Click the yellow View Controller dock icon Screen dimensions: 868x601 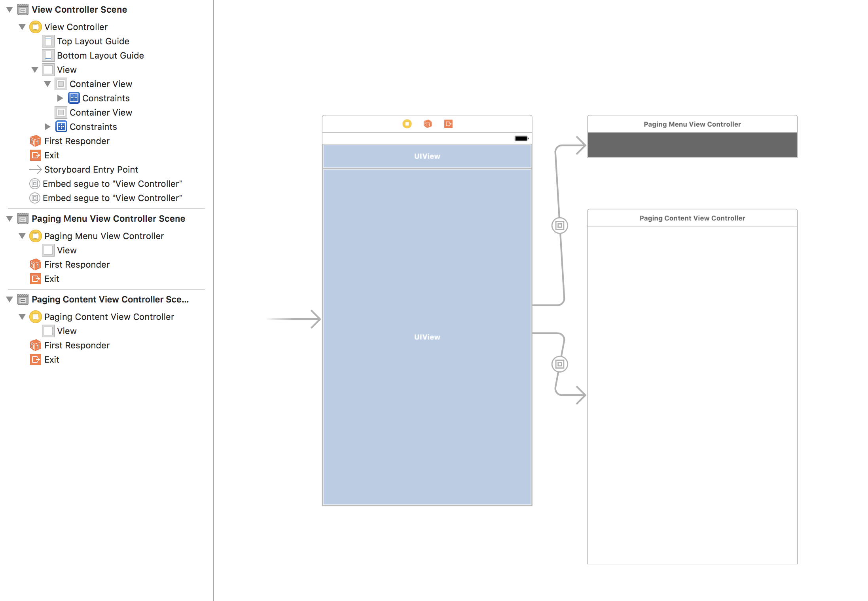click(x=407, y=124)
